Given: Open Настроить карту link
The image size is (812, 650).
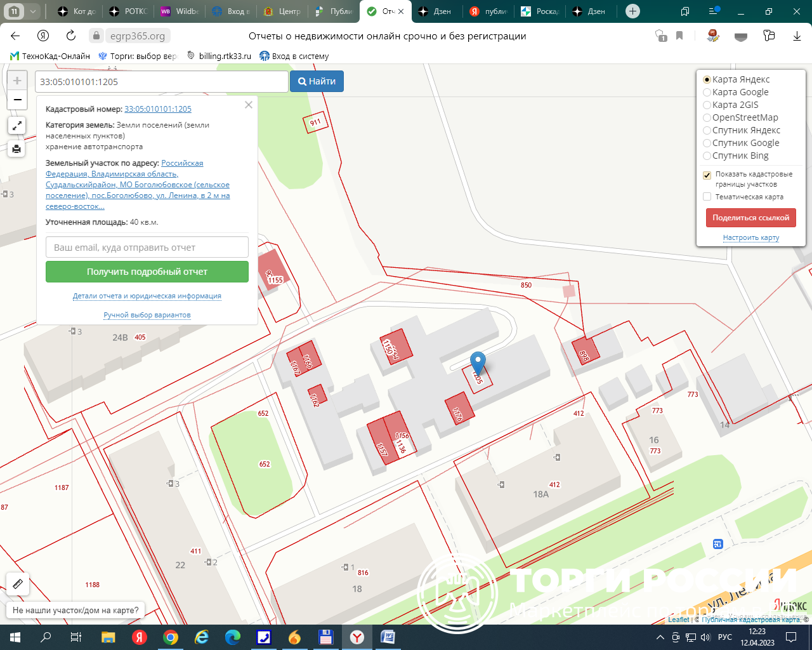Looking at the screenshot, I should pos(751,237).
